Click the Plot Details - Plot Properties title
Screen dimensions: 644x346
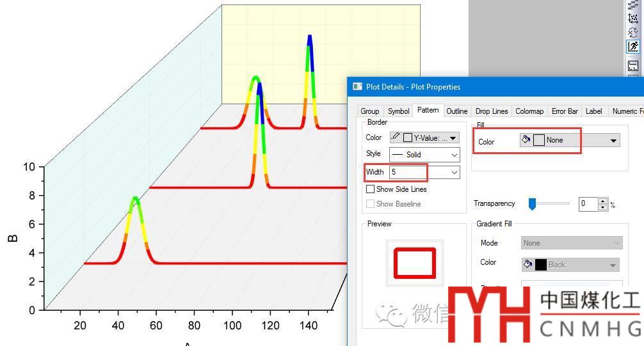coord(413,87)
